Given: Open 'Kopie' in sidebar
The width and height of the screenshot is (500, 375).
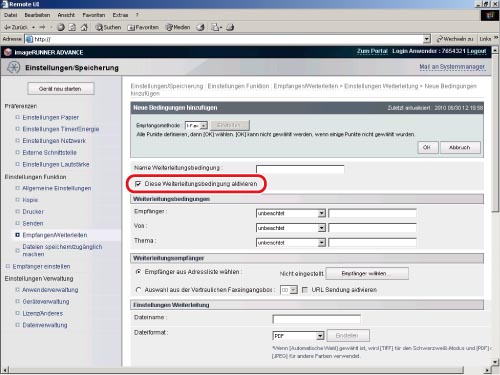Looking at the screenshot, I should (x=30, y=200).
